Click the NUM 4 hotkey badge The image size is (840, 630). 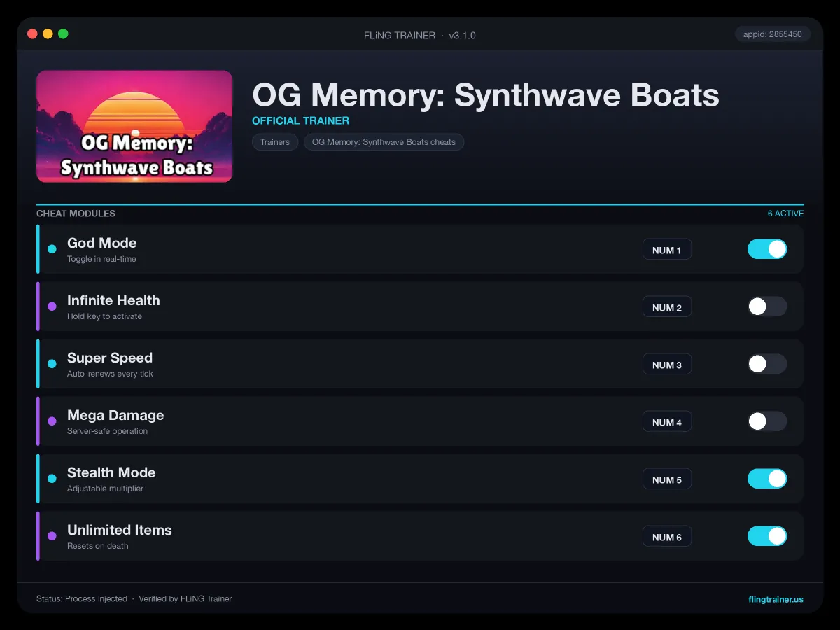click(x=667, y=422)
